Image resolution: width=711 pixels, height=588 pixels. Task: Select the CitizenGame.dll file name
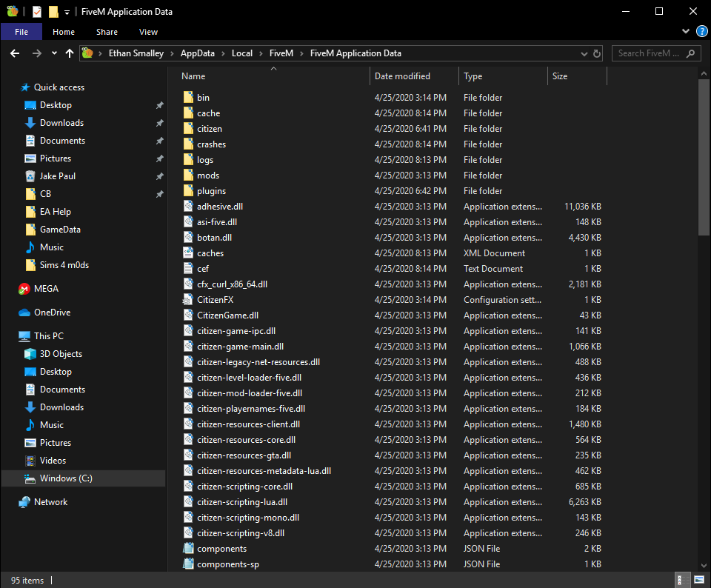point(227,315)
